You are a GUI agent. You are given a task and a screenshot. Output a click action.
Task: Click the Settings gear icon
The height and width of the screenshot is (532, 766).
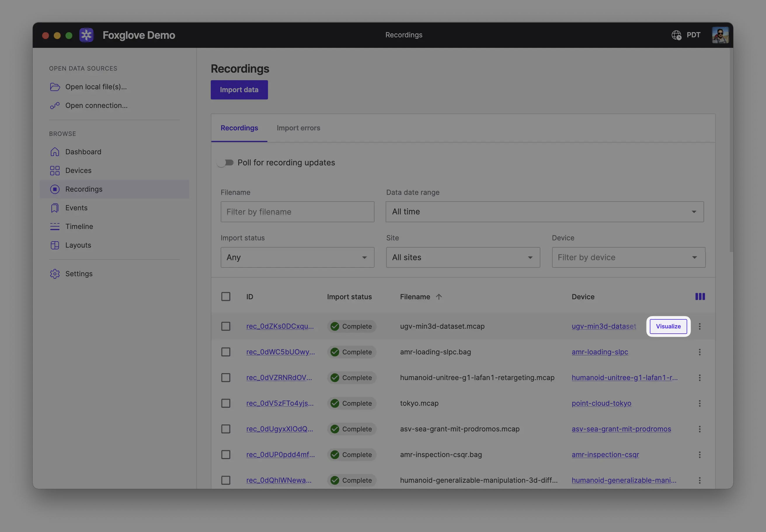[x=55, y=274]
